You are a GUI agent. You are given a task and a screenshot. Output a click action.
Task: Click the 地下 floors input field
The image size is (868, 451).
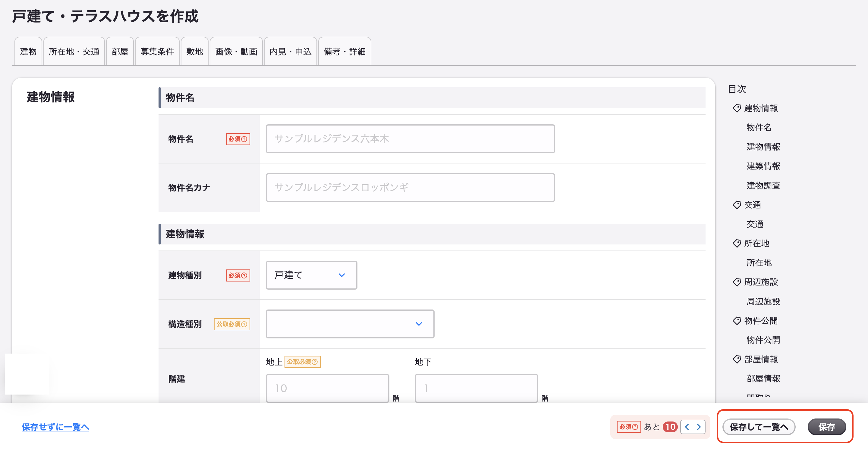pyautogui.click(x=476, y=388)
